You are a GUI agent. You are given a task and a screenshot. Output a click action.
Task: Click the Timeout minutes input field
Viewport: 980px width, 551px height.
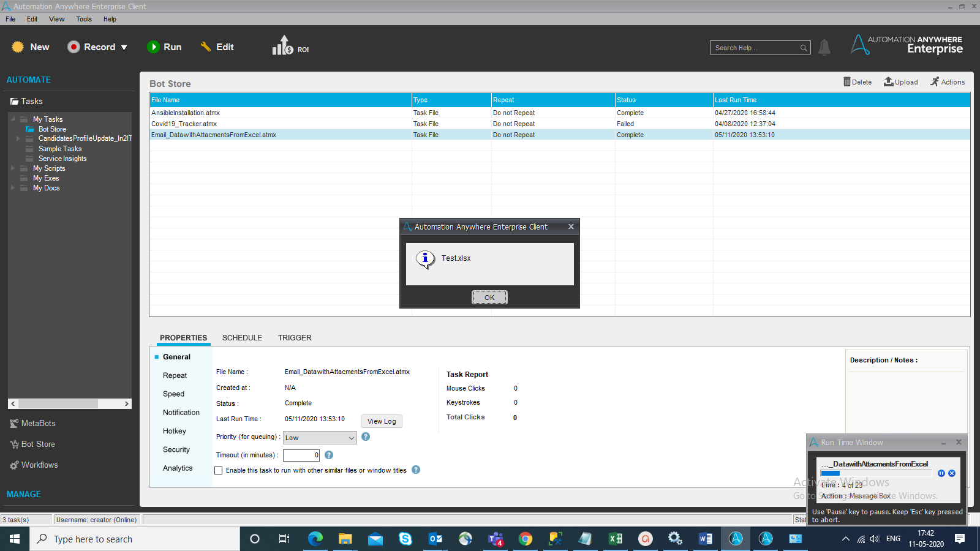[x=301, y=455]
